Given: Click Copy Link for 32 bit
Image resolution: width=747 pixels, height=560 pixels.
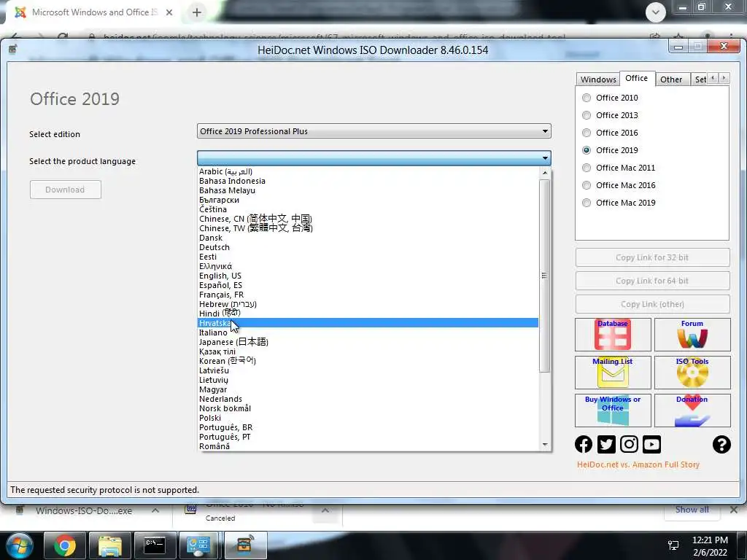Looking at the screenshot, I should (652, 257).
